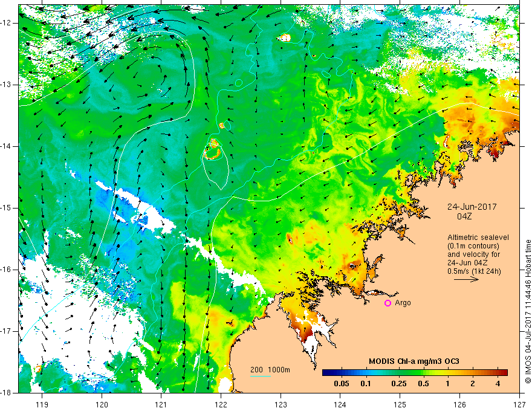Screen dimensions: 532x411
Task: Click the '0.1' colorbar label
Action: (x=365, y=384)
